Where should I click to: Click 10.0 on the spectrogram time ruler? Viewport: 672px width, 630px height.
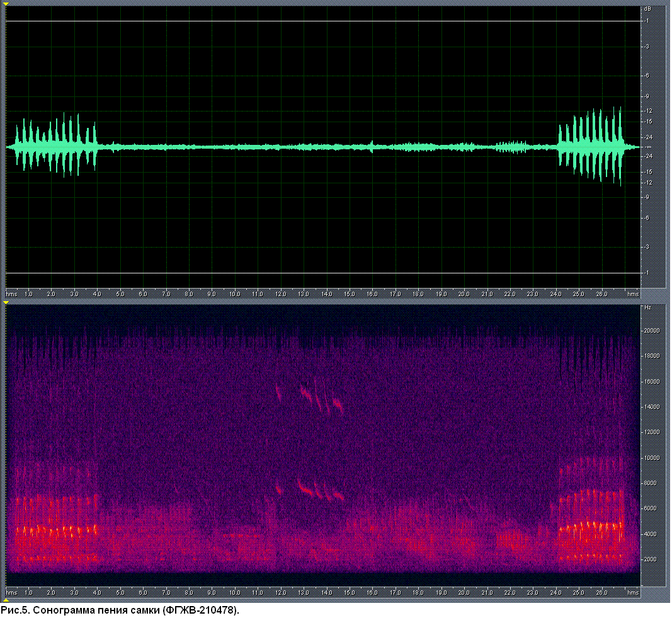click(x=235, y=593)
